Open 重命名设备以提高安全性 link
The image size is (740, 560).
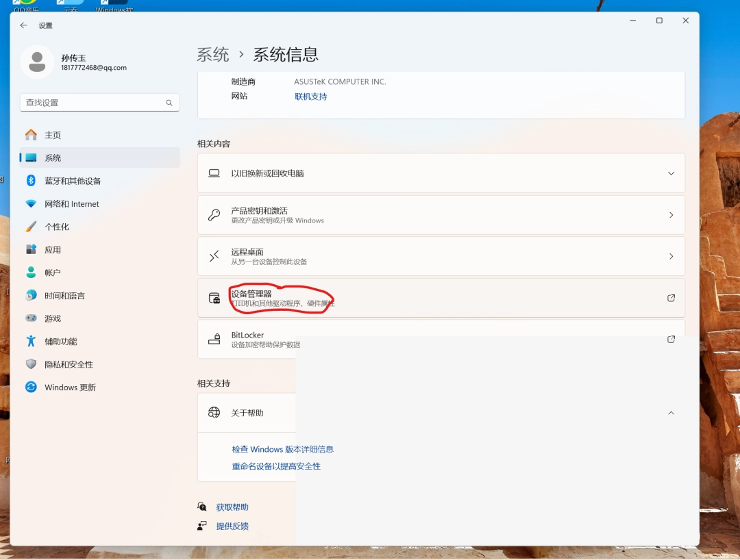(x=276, y=466)
